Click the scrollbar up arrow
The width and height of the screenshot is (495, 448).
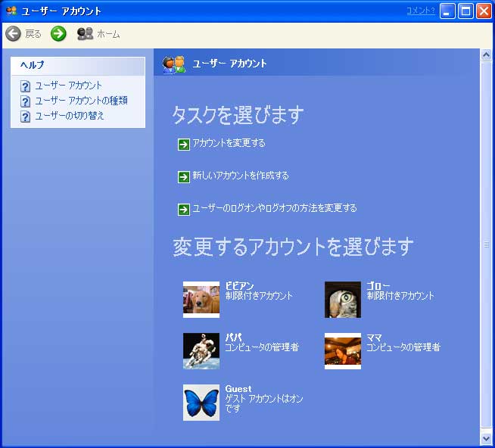[487, 55]
